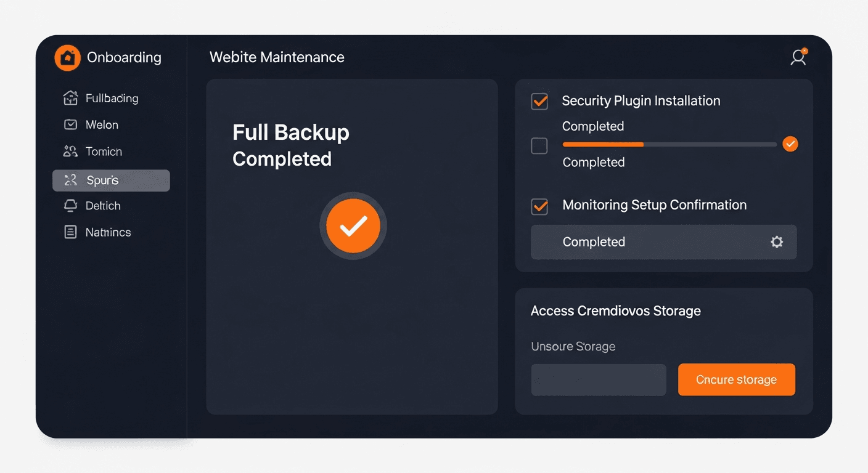The image size is (868, 473).
Task: Uncheck Monitoring Setup Confirmation checkbox
Action: click(539, 206)
